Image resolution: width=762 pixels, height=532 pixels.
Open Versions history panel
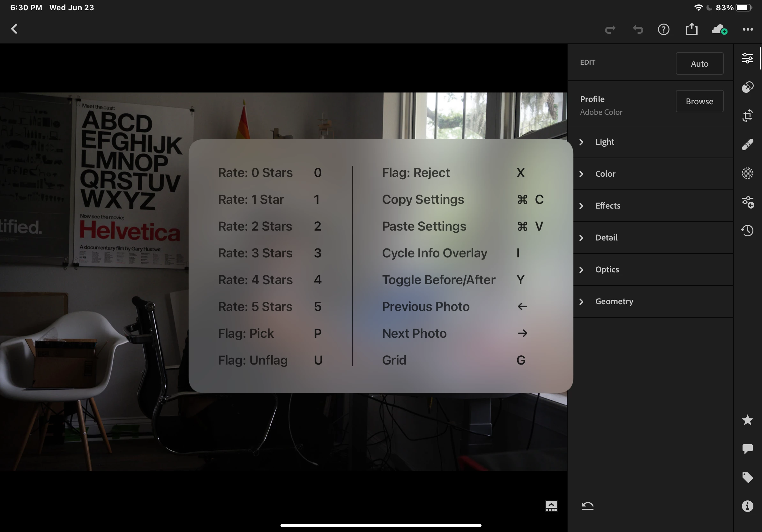point(747,231)
